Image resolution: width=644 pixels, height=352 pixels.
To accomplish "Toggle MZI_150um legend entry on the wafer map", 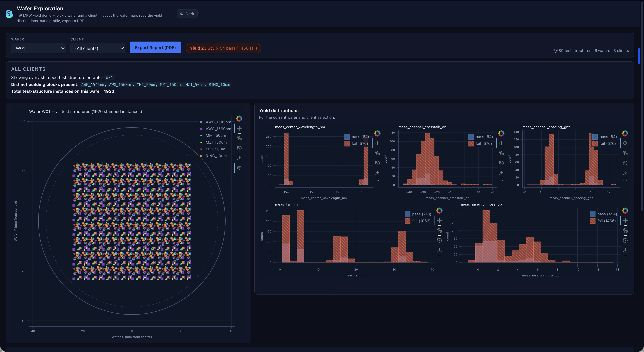I will [x=213, y=142].
